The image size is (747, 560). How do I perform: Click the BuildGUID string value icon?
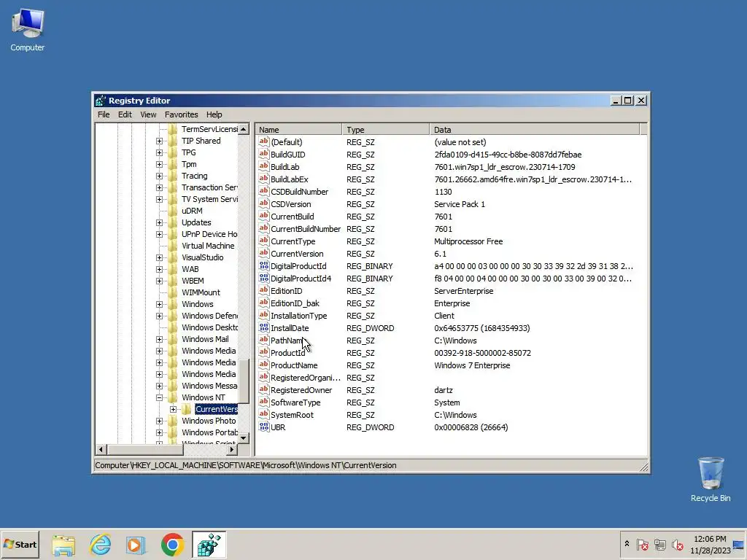(x=263, y=155)
